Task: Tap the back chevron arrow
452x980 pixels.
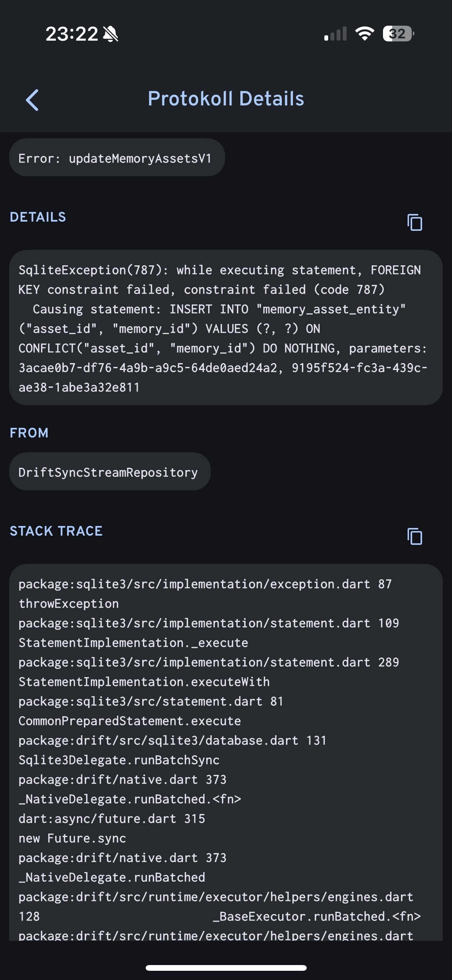Action: [x=32, y=100]
